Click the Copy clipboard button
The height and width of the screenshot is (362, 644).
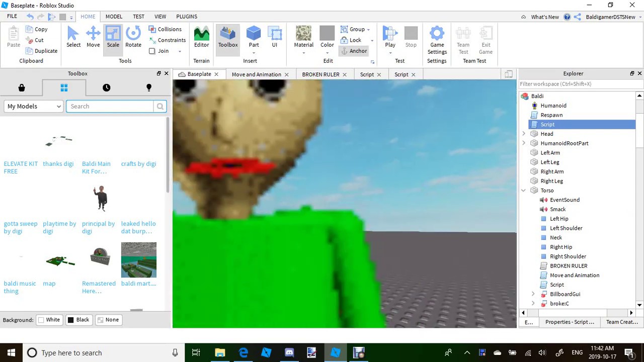[37, 29]
